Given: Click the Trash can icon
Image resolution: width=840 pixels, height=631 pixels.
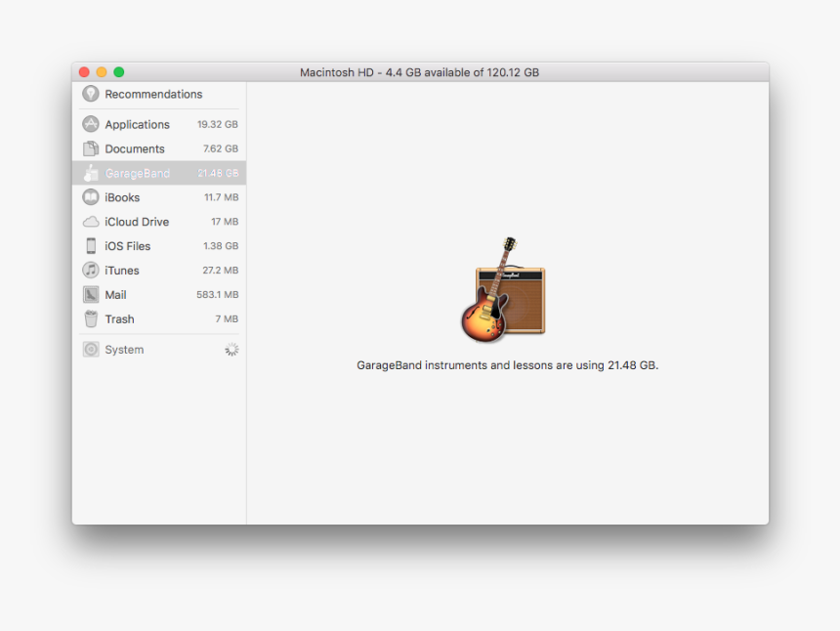Looking at the screenshot, I should pyautogui.click(x=91, y=318).
